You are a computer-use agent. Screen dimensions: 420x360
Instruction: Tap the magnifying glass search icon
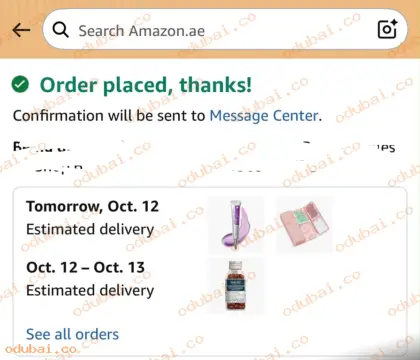click(61, 30)
